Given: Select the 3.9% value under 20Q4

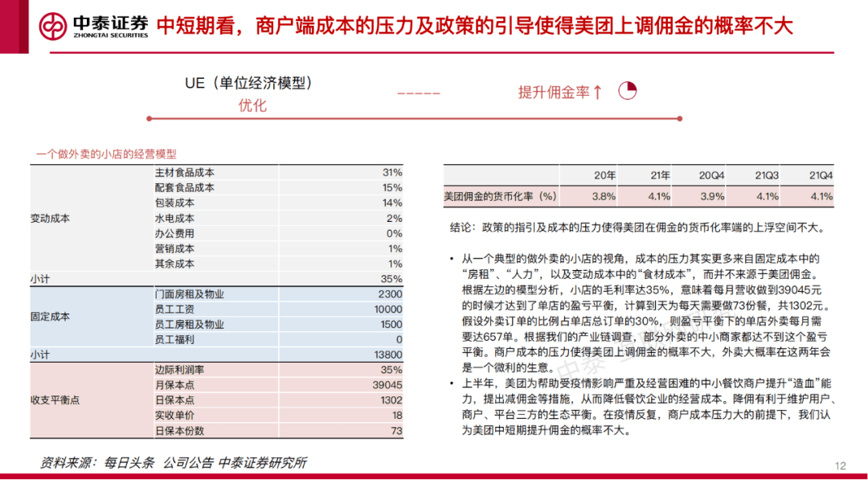Looking at the screenshot, I should click(712, 196).
